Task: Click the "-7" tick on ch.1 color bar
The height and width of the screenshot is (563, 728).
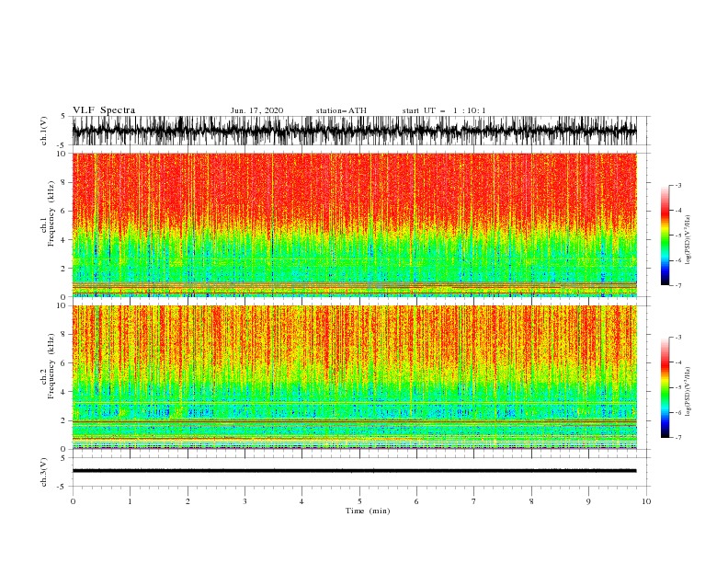Action: [x=677, y=286]
